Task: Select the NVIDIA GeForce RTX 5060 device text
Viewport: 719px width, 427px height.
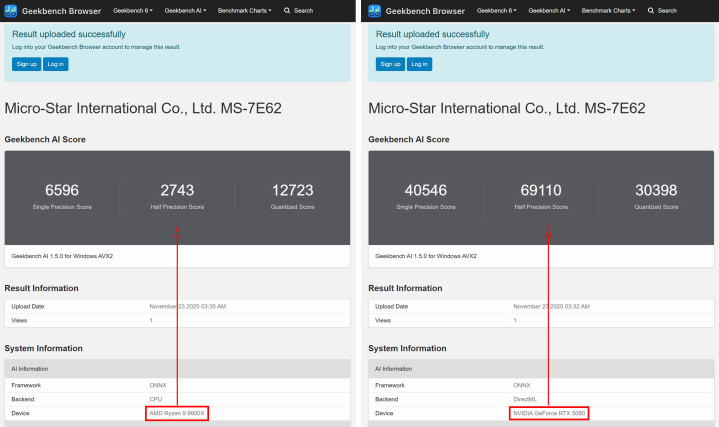Action: pyautogui.click(x=548, y=413)
